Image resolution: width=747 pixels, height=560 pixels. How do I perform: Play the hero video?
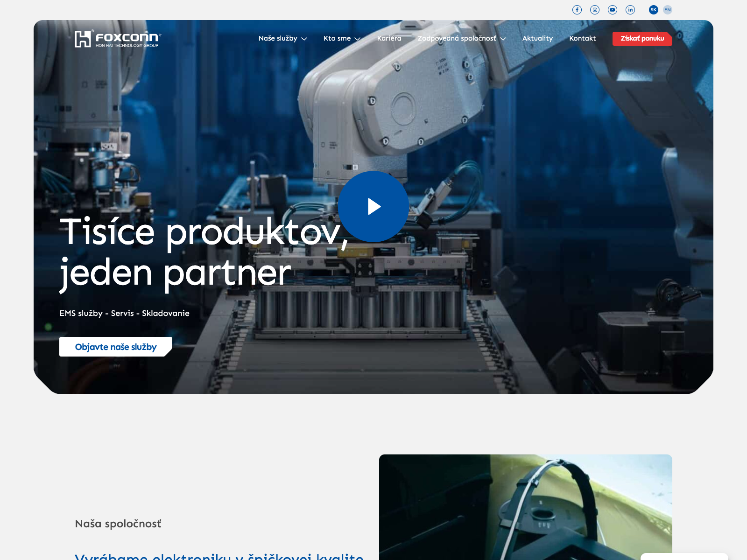[373, 206]
